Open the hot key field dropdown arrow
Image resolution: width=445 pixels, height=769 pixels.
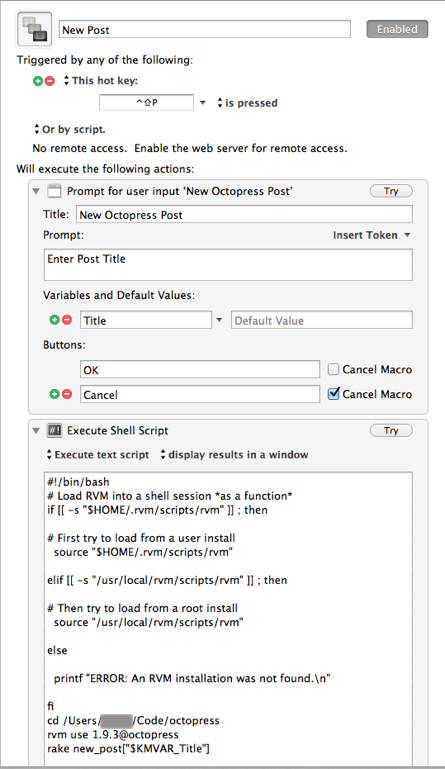tap(203, 103)
